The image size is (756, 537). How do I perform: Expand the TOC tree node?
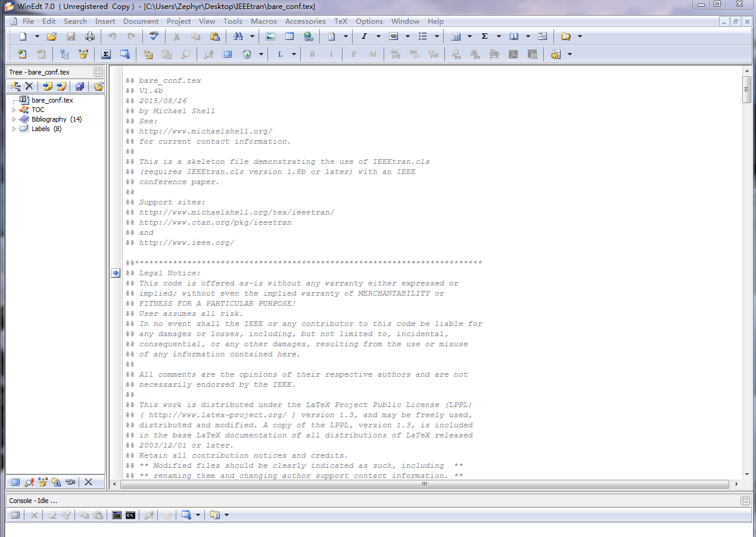pos(14,110)
